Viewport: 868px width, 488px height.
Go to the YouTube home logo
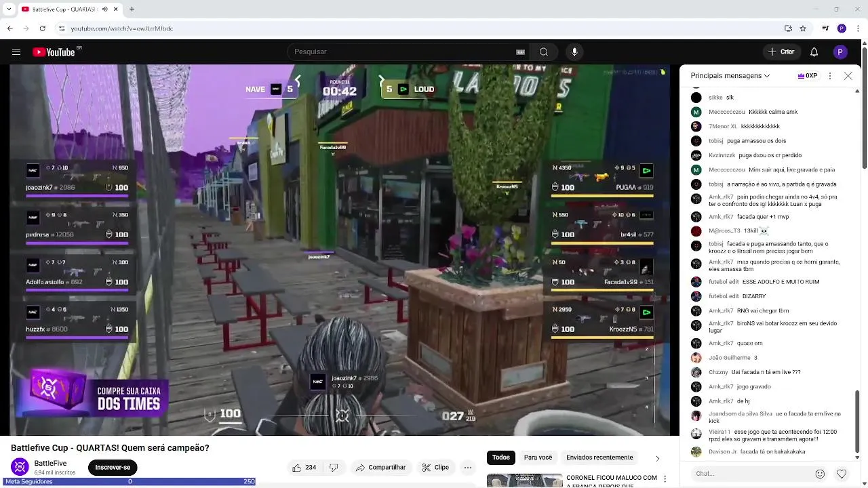tap(54, 52)
